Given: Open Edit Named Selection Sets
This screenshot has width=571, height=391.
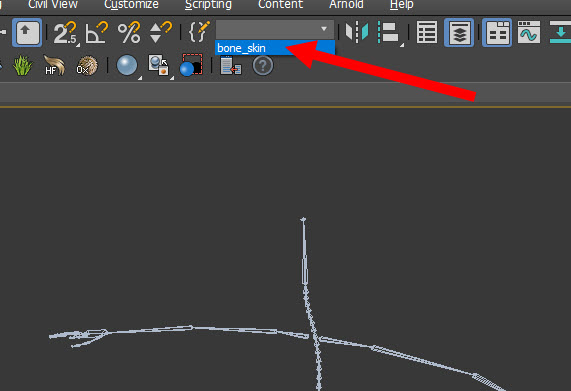Looking at the screenshot, I should click(199, 32).
